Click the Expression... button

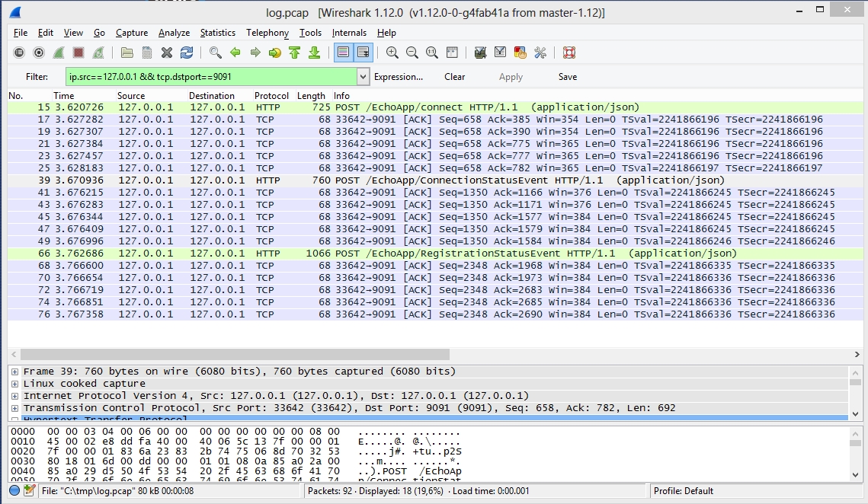[398, 77]
